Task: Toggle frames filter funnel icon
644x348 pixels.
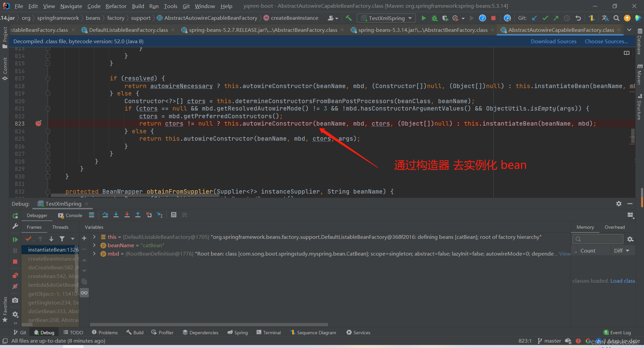Action: [x=62, y=239]
